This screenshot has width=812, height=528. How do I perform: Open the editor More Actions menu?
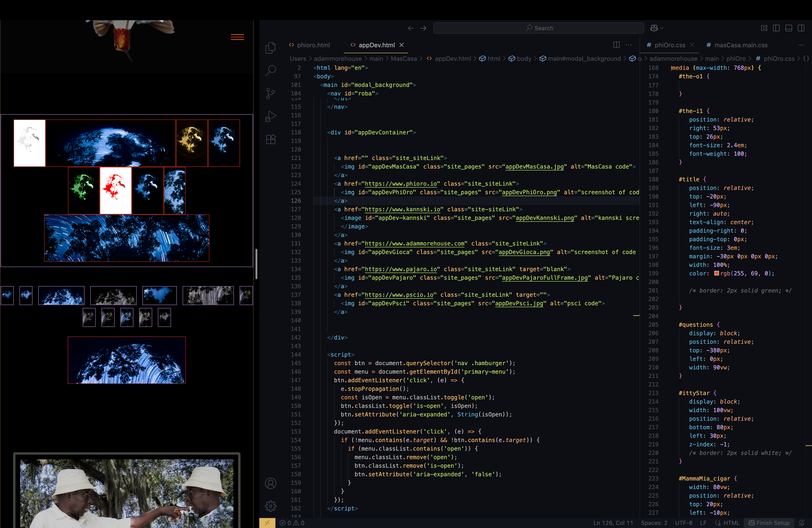[x=629, y=45]
